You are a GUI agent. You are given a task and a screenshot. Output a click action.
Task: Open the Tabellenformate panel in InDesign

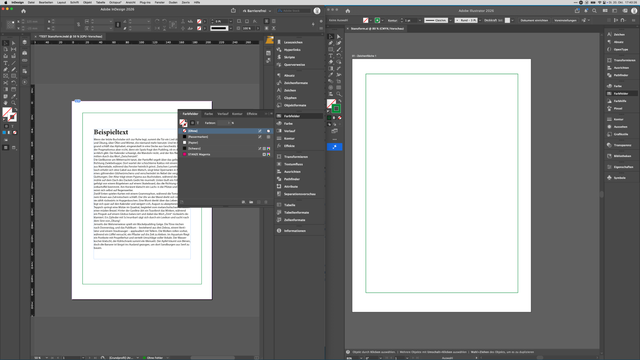click(296, 212)
